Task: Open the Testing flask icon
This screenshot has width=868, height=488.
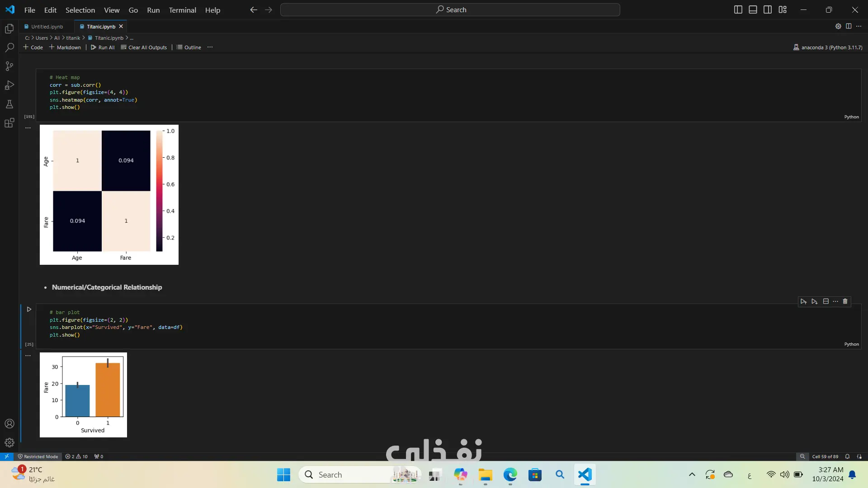Action: [9, 104]
